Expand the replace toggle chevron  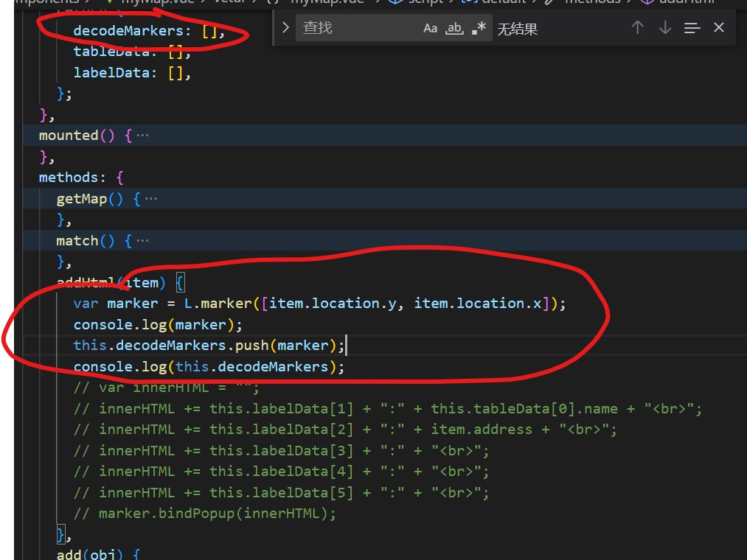(x=285, y=27)
